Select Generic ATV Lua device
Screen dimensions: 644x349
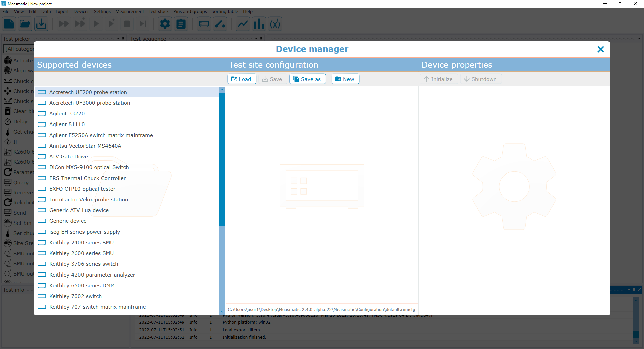pyautogui.click(x=126, y=210)
